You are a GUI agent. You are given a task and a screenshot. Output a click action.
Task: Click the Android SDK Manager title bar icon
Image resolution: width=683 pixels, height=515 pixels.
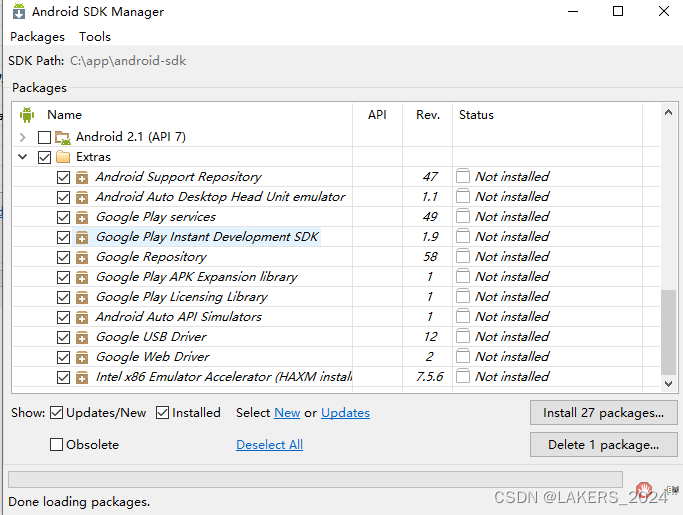(18, 12)
